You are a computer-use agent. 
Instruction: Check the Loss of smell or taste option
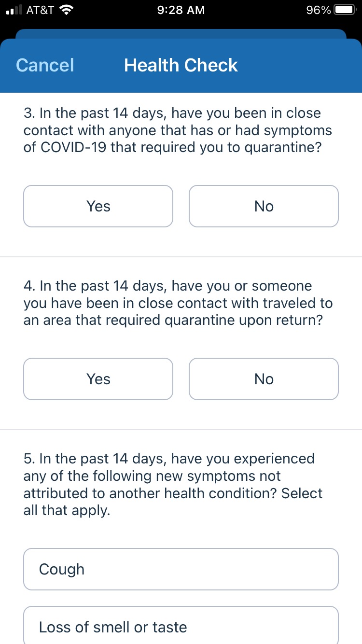[x=181, y=627]
